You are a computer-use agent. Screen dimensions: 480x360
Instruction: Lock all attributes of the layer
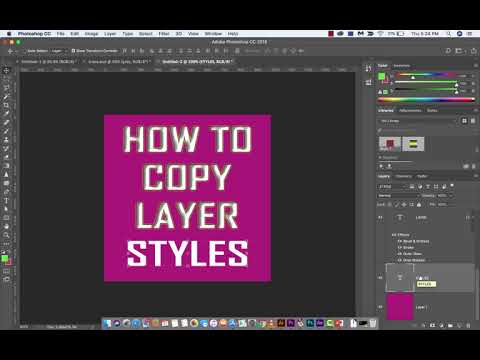(x=419, y=204)
